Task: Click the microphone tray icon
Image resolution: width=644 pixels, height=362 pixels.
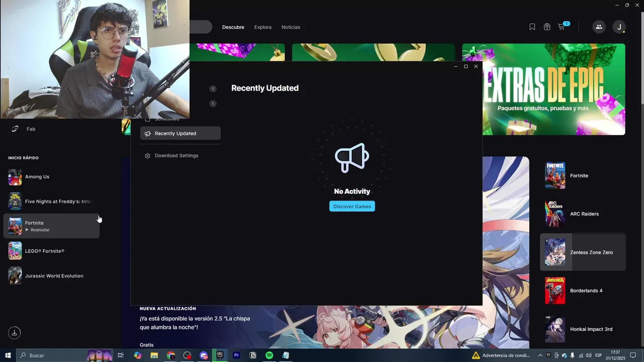Action: tap(573, 355)
